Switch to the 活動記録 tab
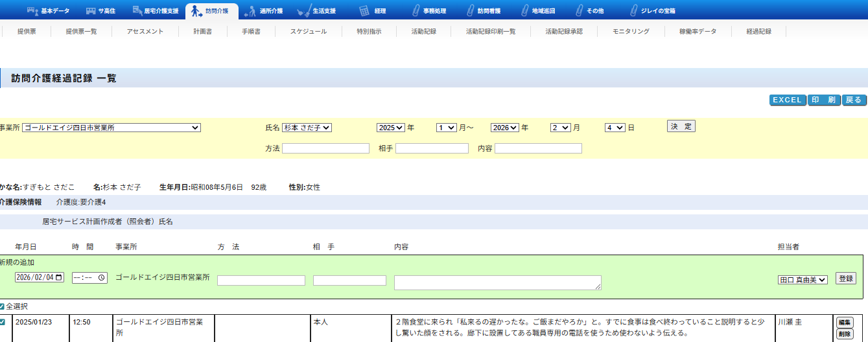The width and height of the screenshot is (868, 342). coord(423,31)
